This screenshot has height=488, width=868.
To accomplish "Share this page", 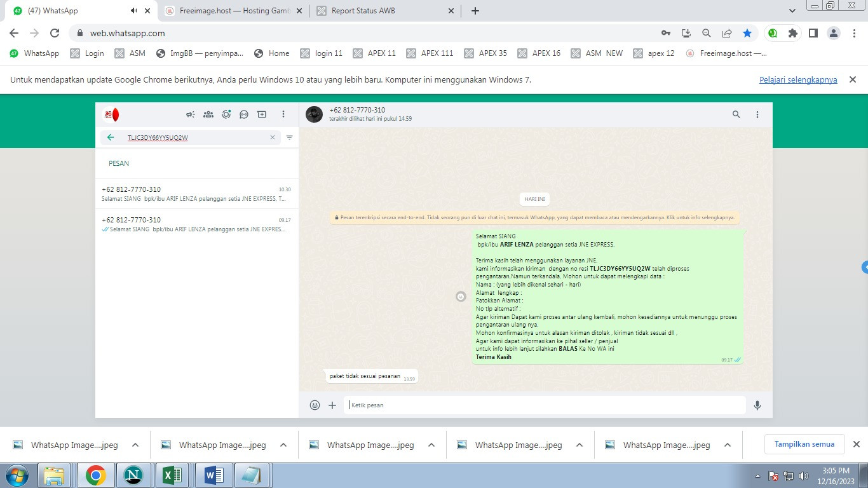I will [727, 33].
